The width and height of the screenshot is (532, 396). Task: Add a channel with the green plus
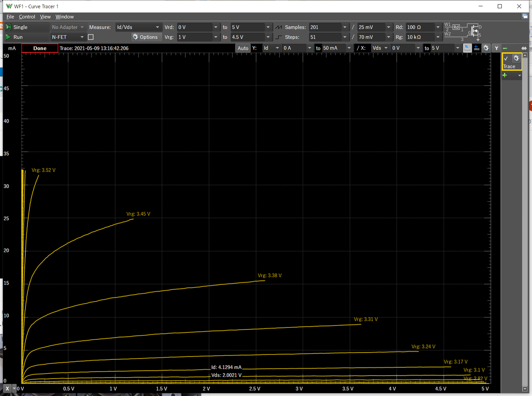click(505, 75)
